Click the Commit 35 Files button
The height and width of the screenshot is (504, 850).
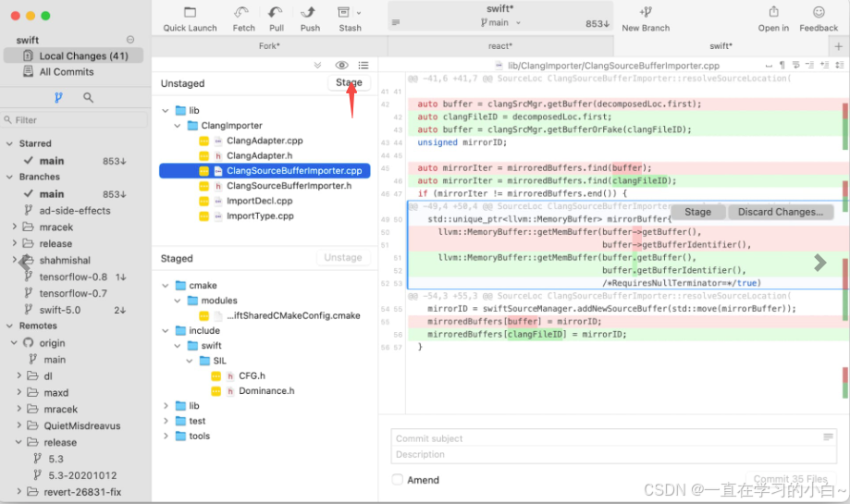click(791, 479)
